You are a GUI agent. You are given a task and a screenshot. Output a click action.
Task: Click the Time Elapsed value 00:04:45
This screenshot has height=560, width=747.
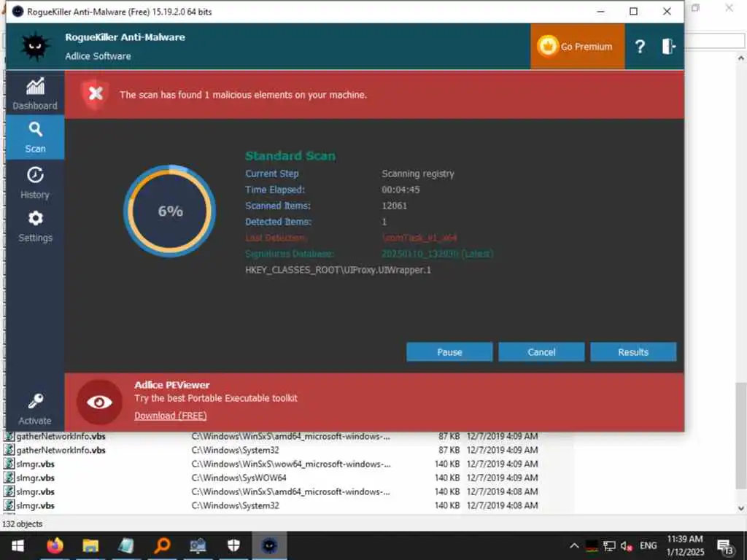pyautogui.click(x=400, y=190)
